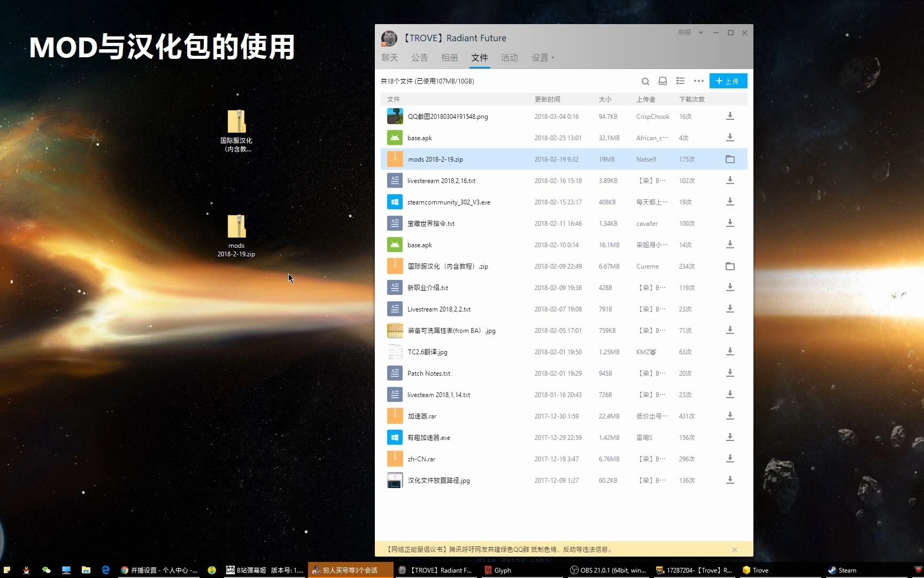This screenshot has height=578, width=924.
Task: Dismiss the yellow notice bar with its X
Action: (735, 550)
